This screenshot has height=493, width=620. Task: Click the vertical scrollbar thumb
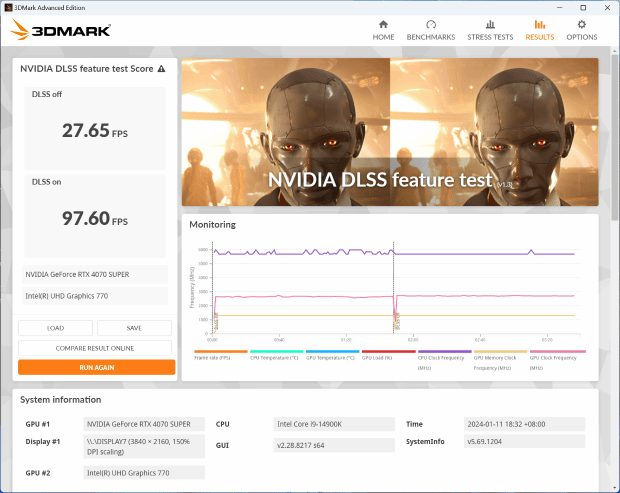click(614, 136)
